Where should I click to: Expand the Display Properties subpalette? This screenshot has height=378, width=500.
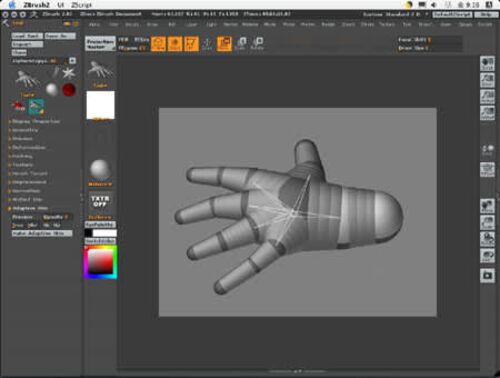(36, 122)
